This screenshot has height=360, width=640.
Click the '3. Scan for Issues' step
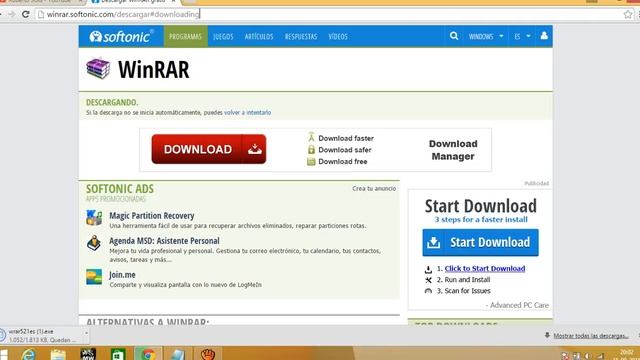[x=464, y=291]
